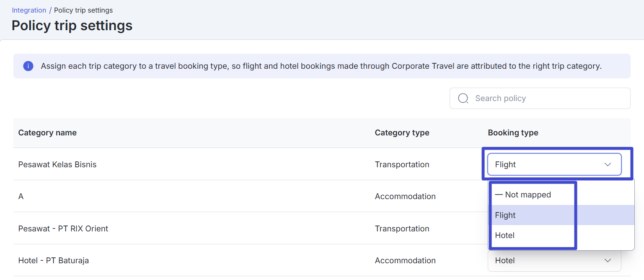The width and height of the screenshot is (644, 280).
Task: Pick the Hotel option from the dropdown list
Action: coord(561,235)
